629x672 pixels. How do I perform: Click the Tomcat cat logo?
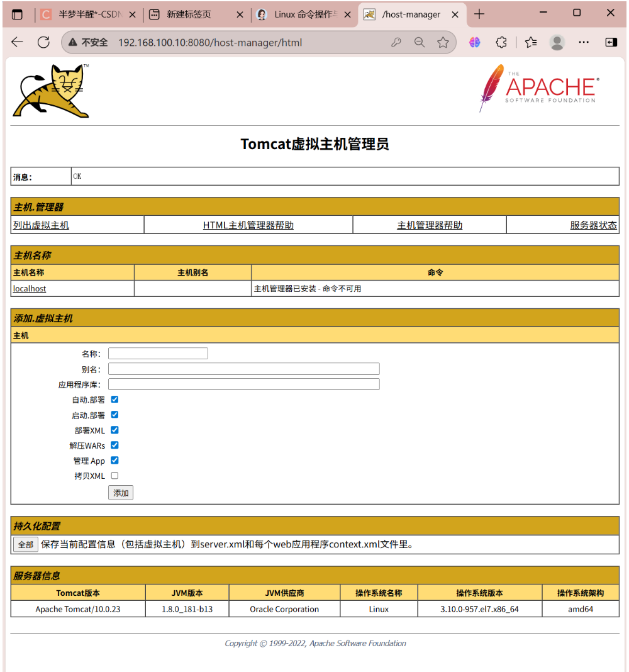(x=51, y=91)
